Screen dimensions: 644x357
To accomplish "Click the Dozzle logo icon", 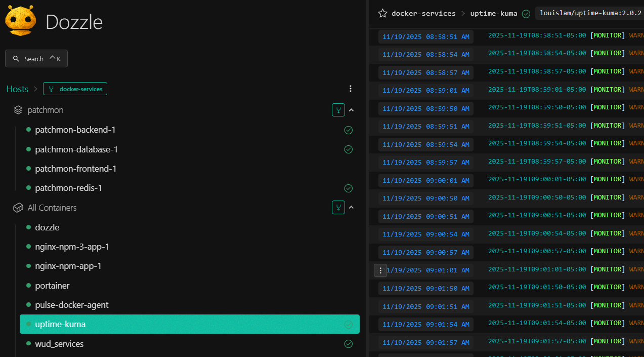I will point(21,21).
